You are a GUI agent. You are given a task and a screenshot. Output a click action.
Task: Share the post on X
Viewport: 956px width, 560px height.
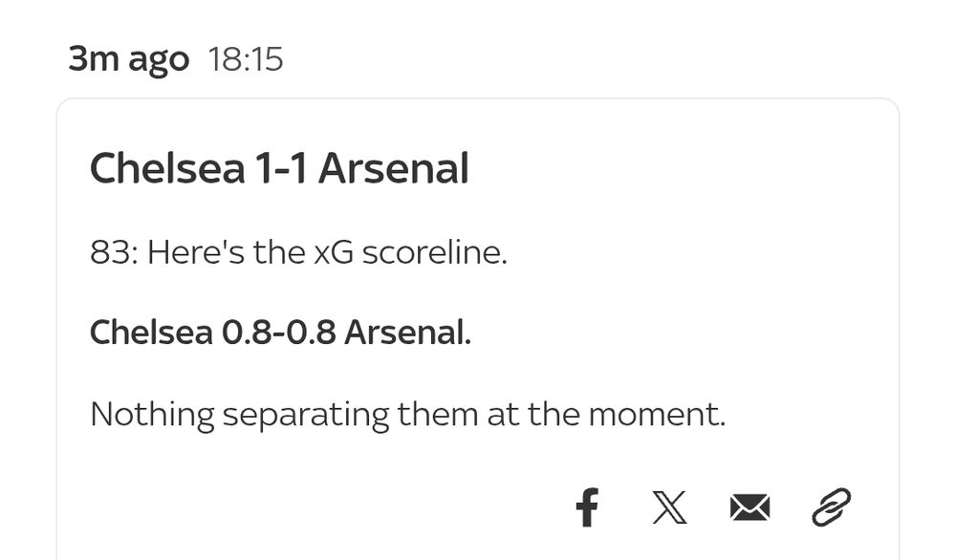669,507
